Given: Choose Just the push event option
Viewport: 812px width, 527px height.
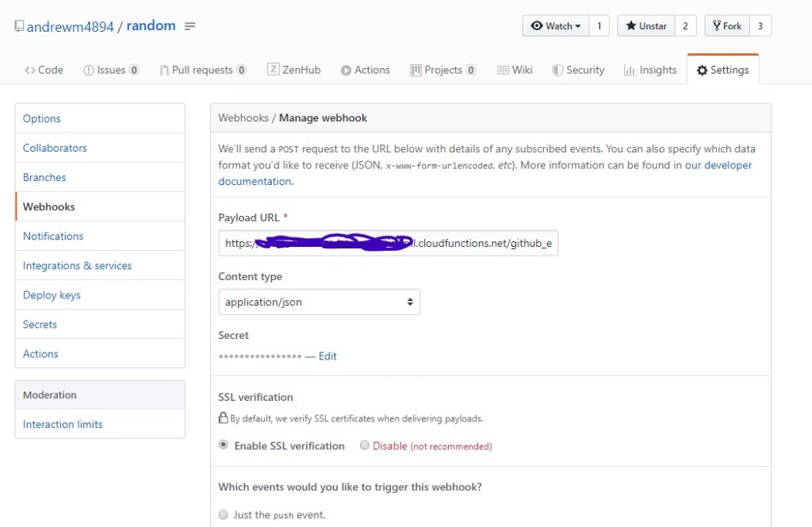Looking at the screenshot, I should (223, 514).
